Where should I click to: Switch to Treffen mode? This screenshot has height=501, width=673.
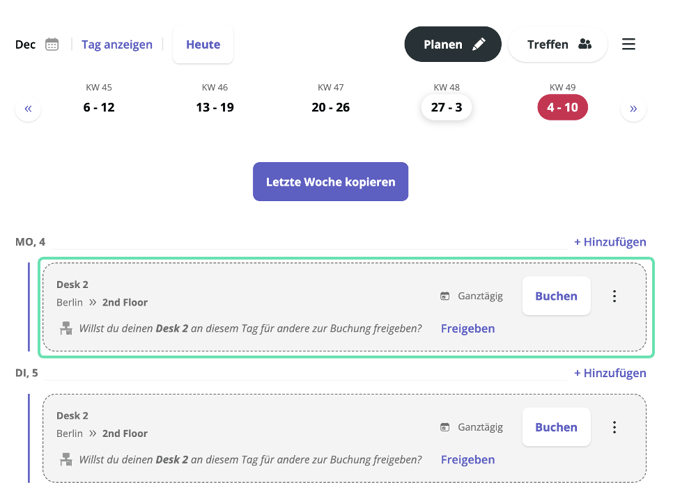[558, 44]
